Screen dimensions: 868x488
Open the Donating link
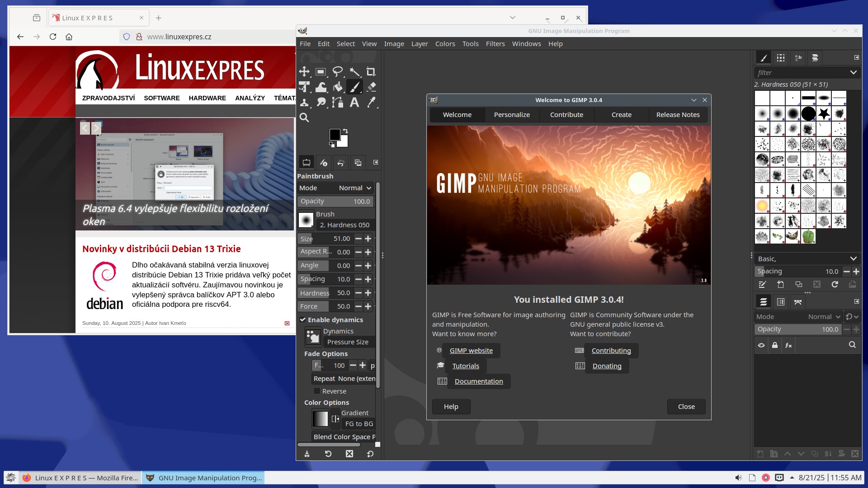607,366
